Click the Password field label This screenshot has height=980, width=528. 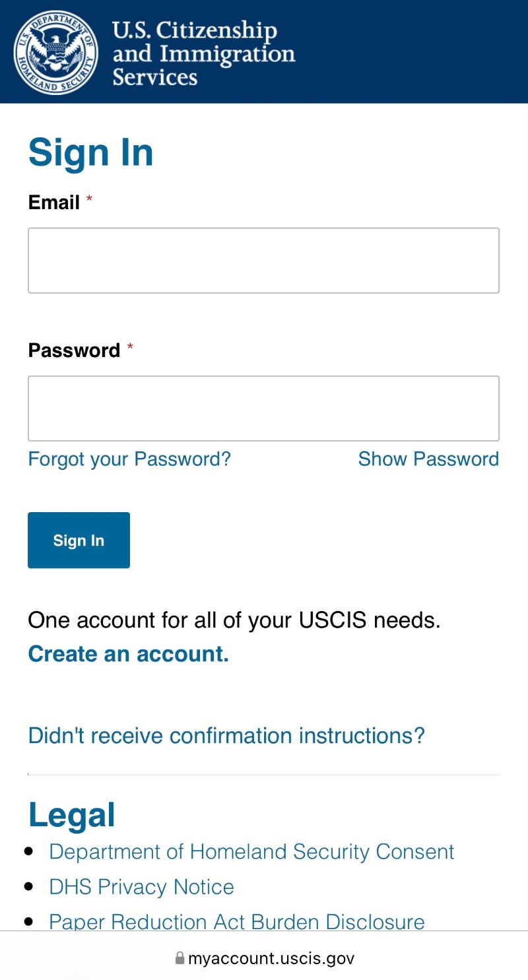tap(74, 350)
